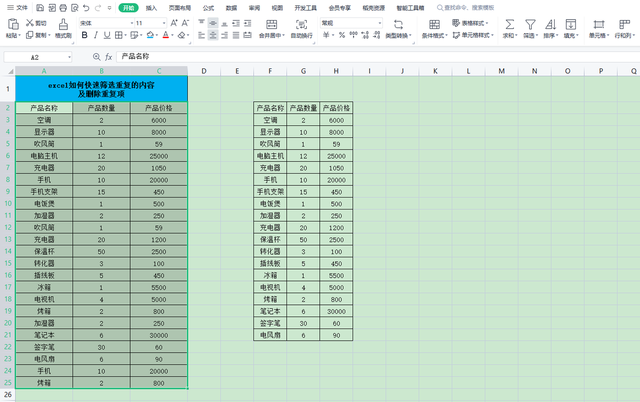
Task: Click the command search box
Action: click(x=465, y=8)
